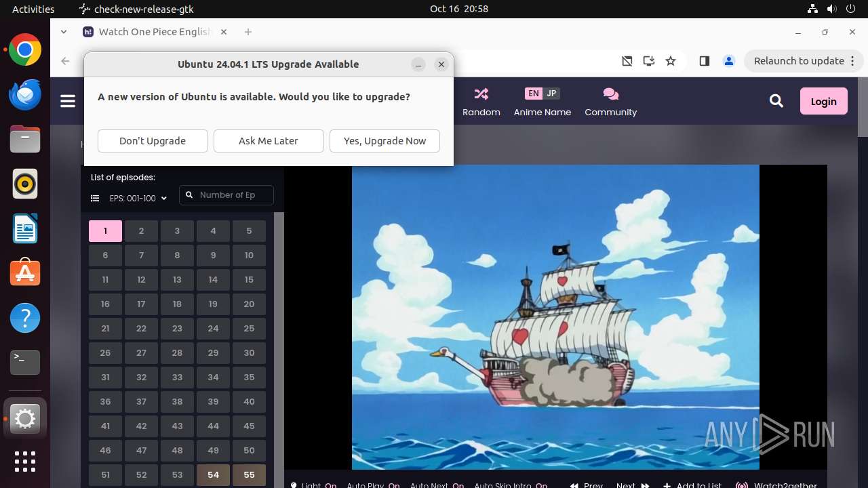Go to previous episode with Prev
This screenshot has width=868, height=488.
coord(587,485)
